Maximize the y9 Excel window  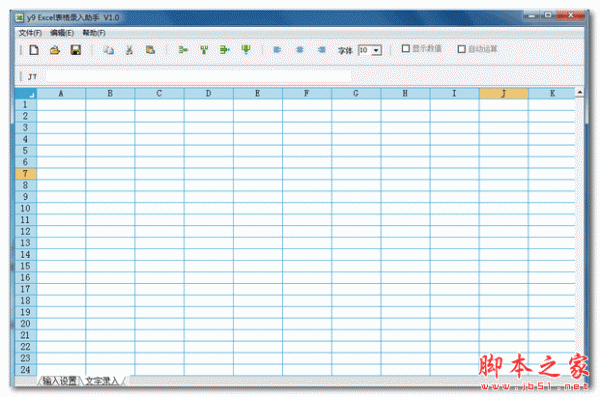[548, 15]
